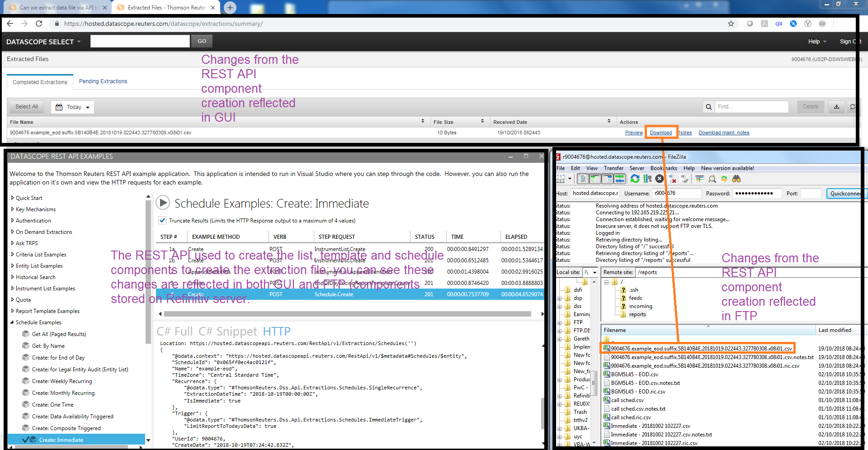The image size is (868, 450).
Task: Run the Schedule Examples play button
Action: coord(163,203)
